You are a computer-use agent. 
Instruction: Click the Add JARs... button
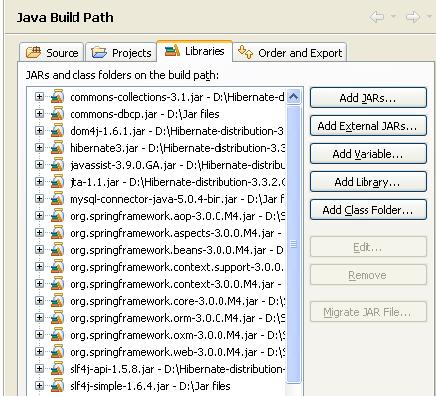368,98
